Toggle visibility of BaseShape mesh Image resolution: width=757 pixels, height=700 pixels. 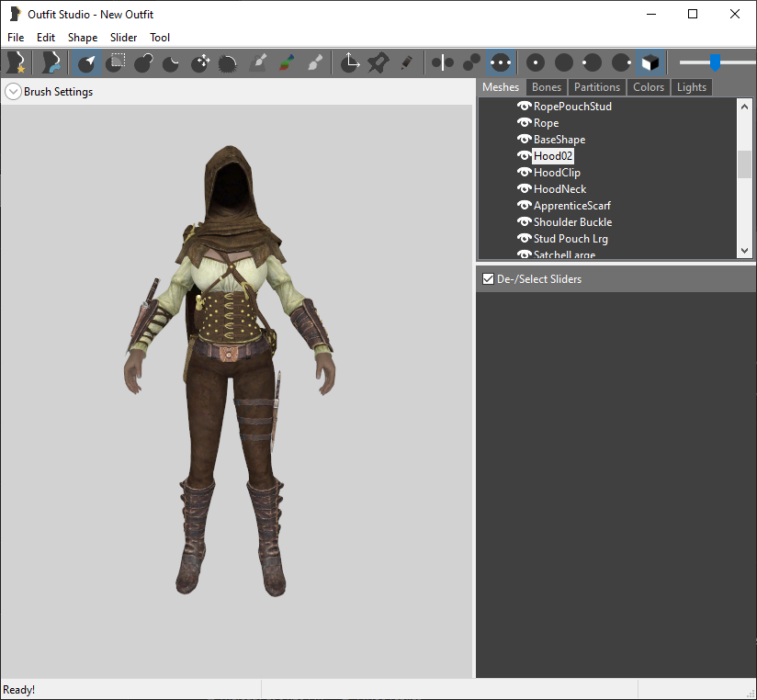(525, 139)
